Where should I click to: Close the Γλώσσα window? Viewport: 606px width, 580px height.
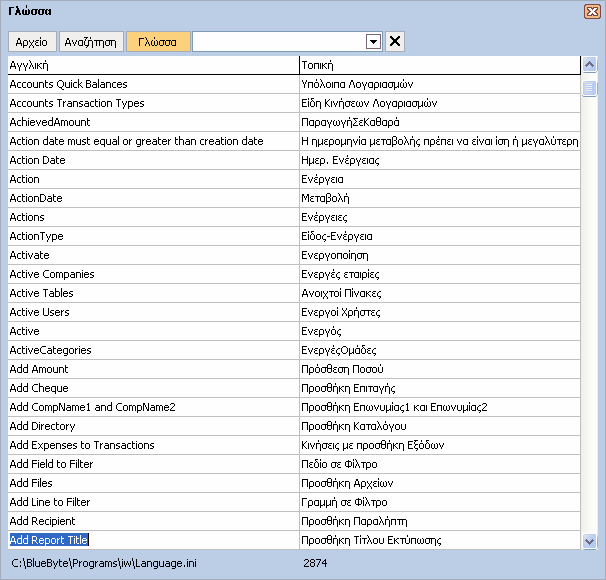592,11
